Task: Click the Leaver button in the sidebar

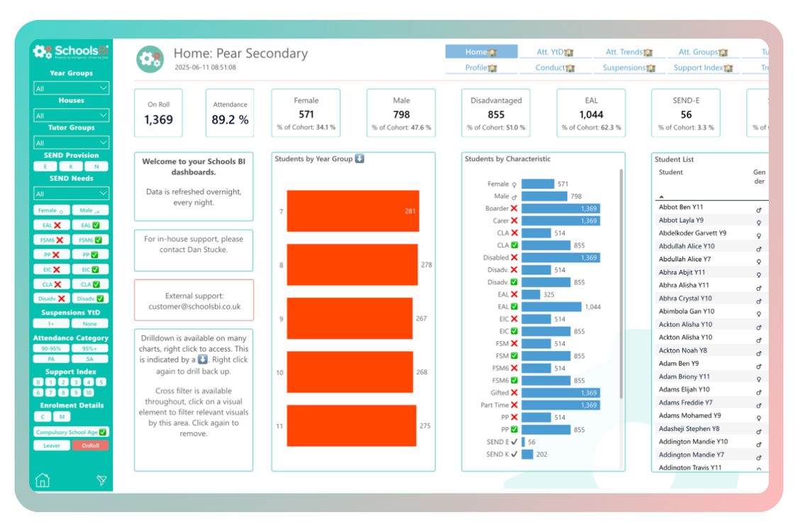Action: [x=50, y=445]
